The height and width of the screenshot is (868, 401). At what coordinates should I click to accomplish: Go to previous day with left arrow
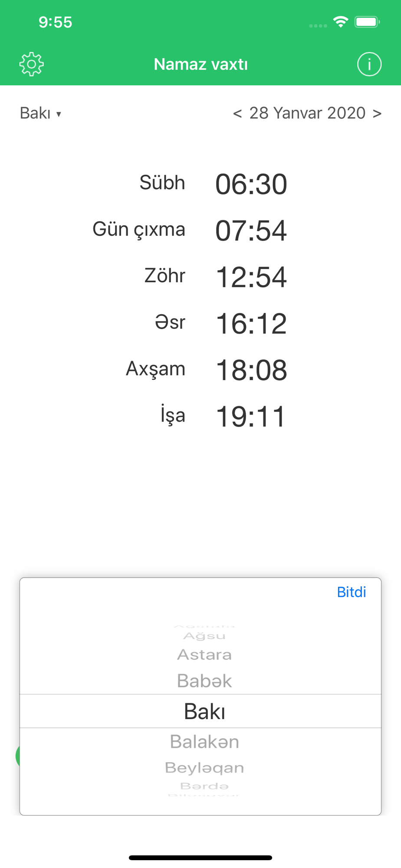(237, 113)
